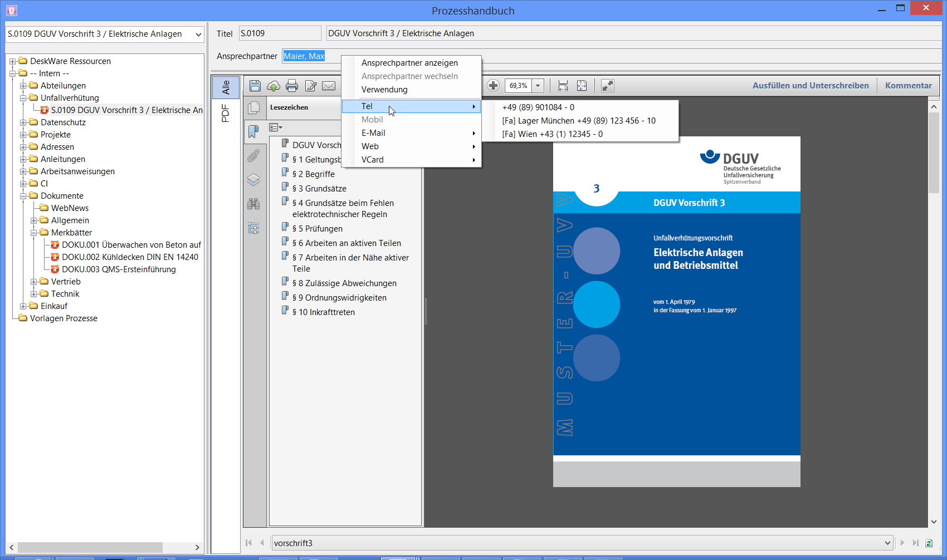Zoom in with the plus icon
This screenshot has height=560, width=947.
click(493, 86)
